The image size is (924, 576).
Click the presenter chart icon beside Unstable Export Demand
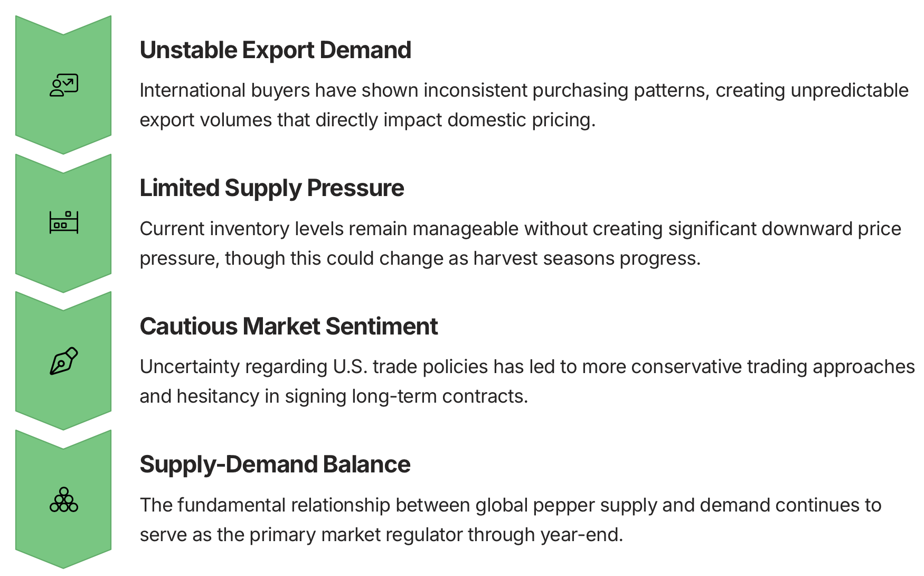click(x=64, y=85)
